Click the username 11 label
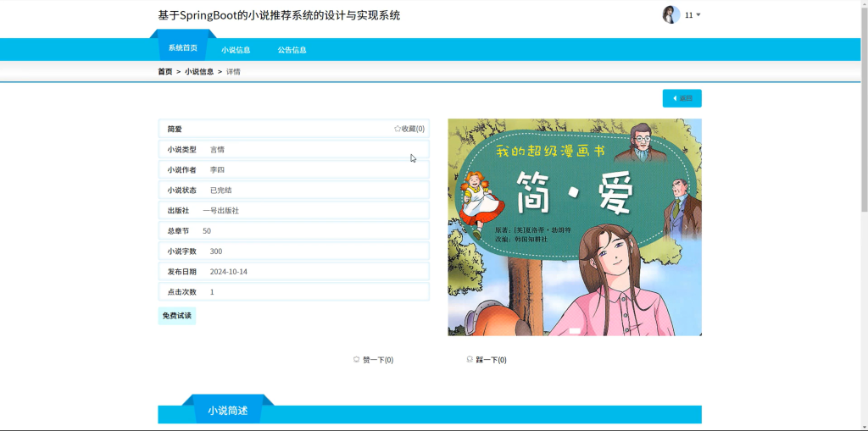868x431 pixels. [x=688, y=15]
